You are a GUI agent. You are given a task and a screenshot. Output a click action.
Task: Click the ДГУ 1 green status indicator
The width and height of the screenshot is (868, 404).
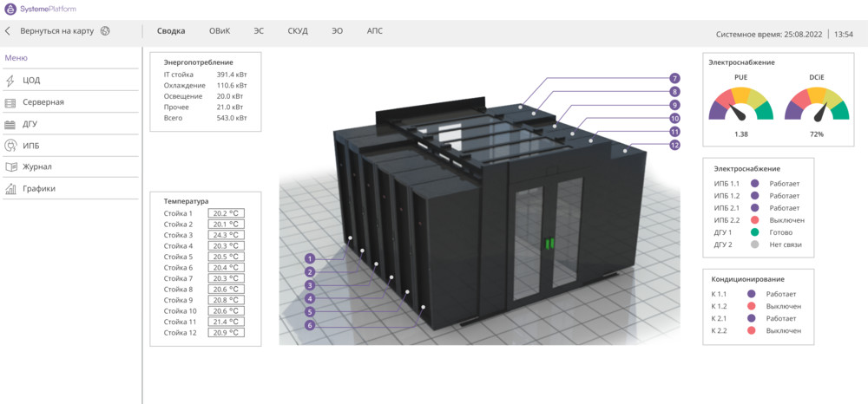click(x=754, y=232)
